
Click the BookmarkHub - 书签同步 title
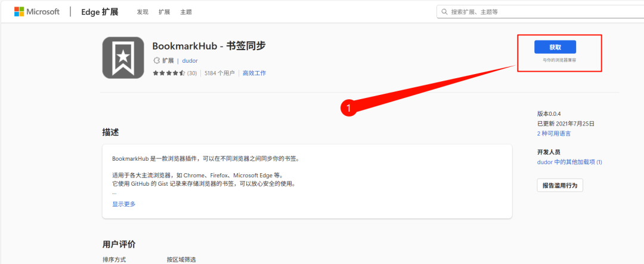tap(209, 45)
